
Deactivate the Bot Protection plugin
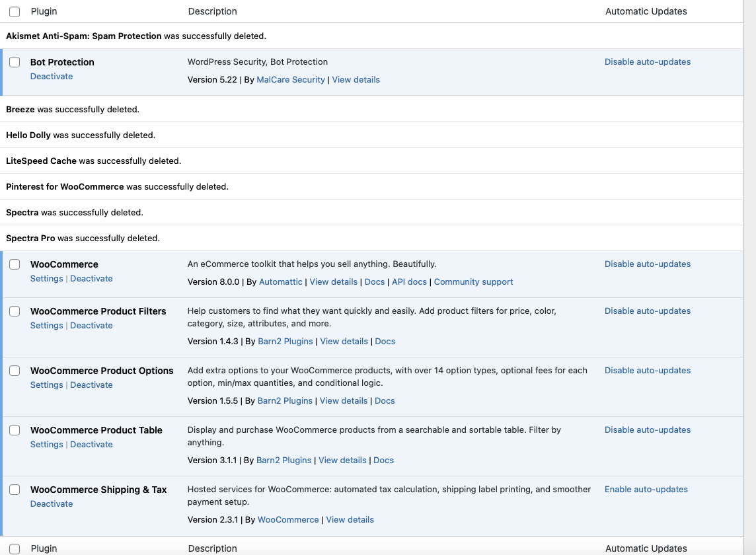coord(52,76)
